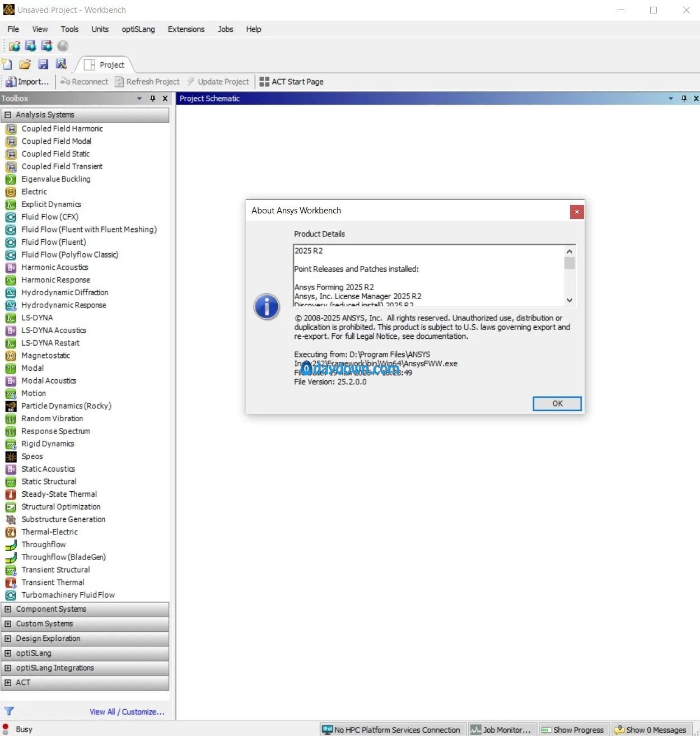This screenshot has height=736, width=700.
Task: Click the Import toolbar button
Action: pyautogui.click(x=27, y=82)
